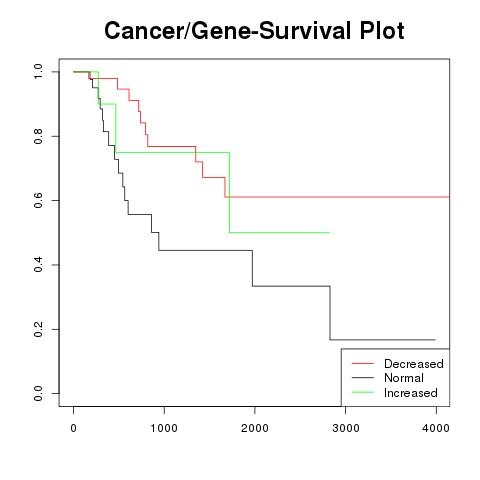
Task: Click the red curve's long flat tail
Action: point(337,197)
